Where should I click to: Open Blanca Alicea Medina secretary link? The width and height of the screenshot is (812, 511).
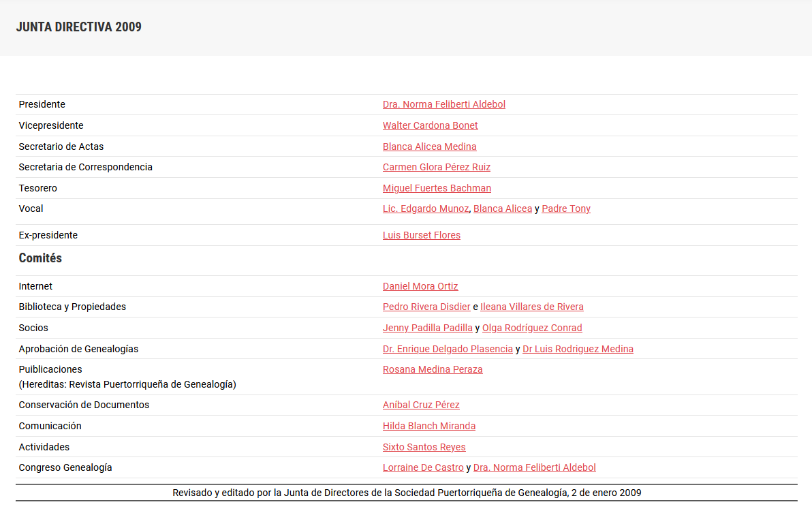[x=429, y=146]
